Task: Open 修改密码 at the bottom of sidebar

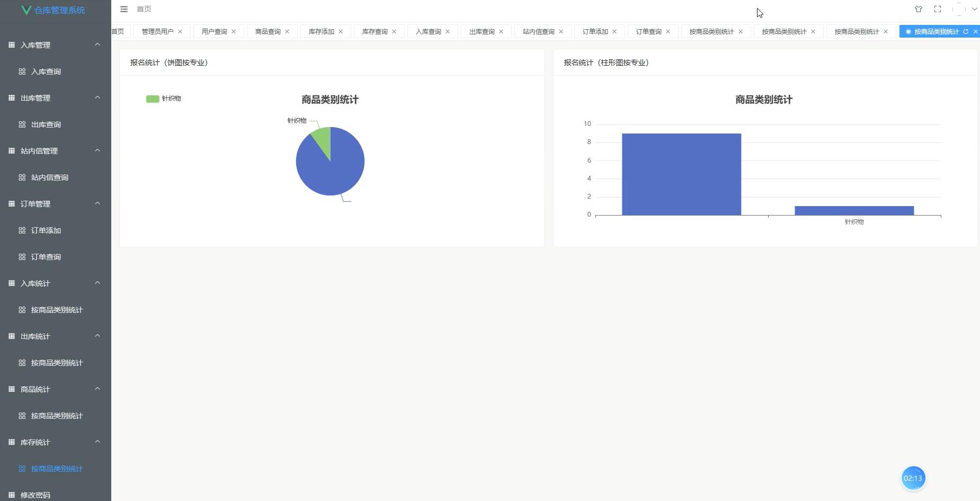Action: 34,495
